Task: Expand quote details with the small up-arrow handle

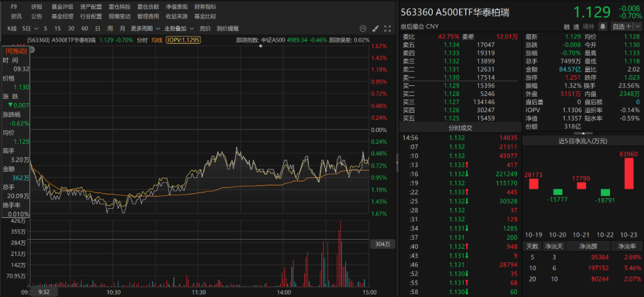Action: click(x=583, y=134)
